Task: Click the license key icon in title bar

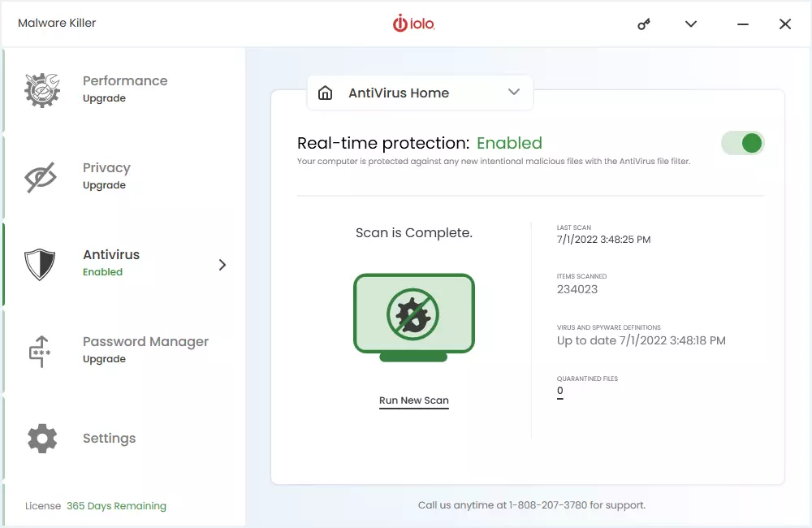Action: 643,24
